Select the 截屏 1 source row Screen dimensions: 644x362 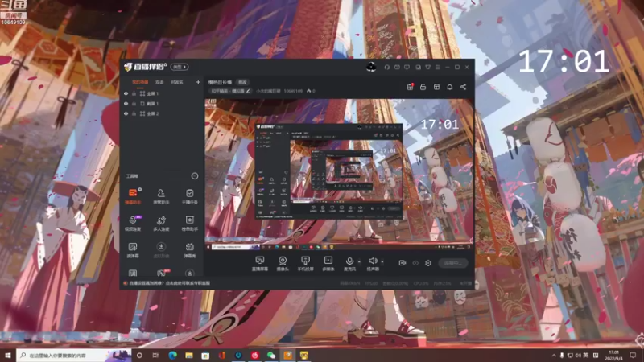(163, 104)
